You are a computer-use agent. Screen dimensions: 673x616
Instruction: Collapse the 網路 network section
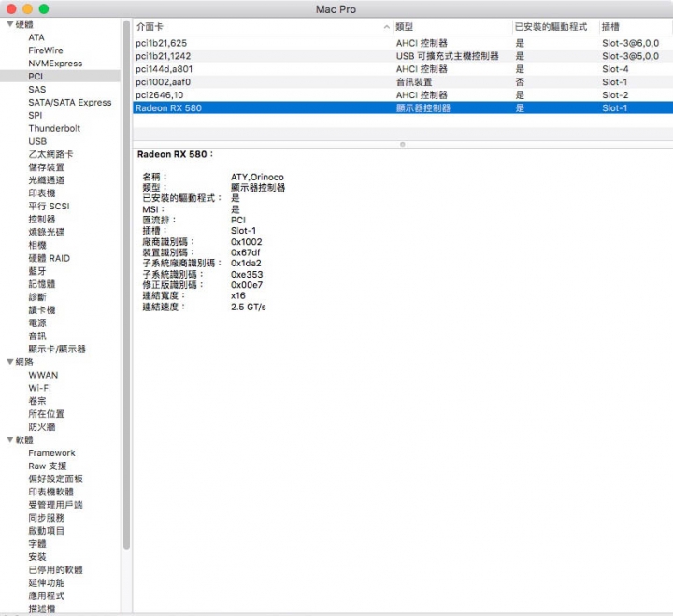coord(10,362)
